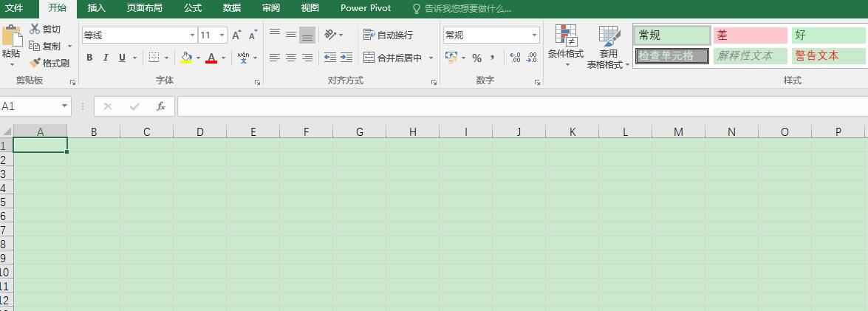Set bottom vertical alignment

point(307,35)
